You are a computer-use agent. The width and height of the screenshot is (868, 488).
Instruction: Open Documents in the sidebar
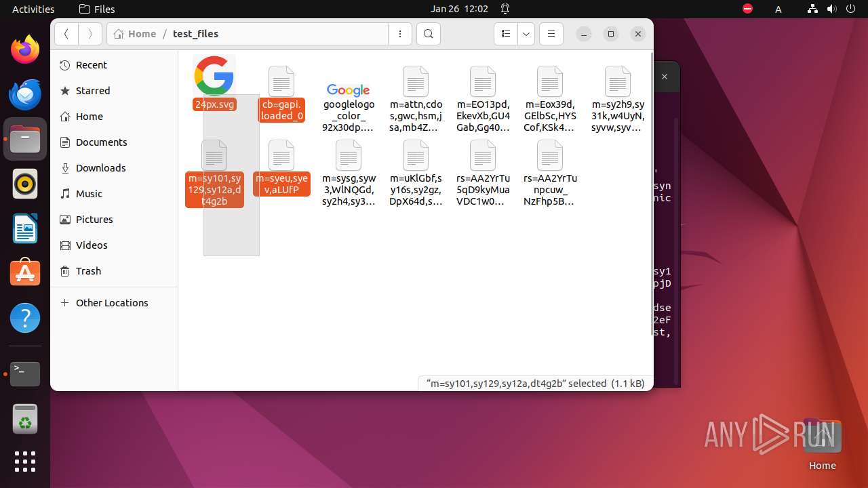coord(114,142)
